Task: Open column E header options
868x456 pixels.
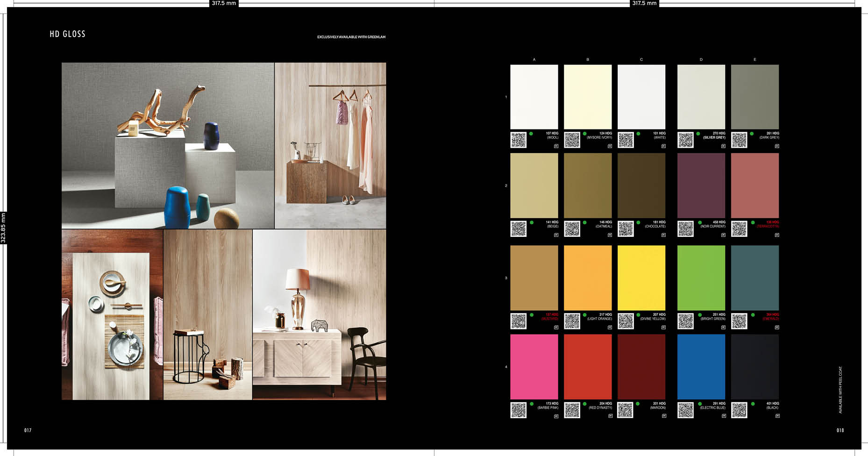Action: pos(754,59)
